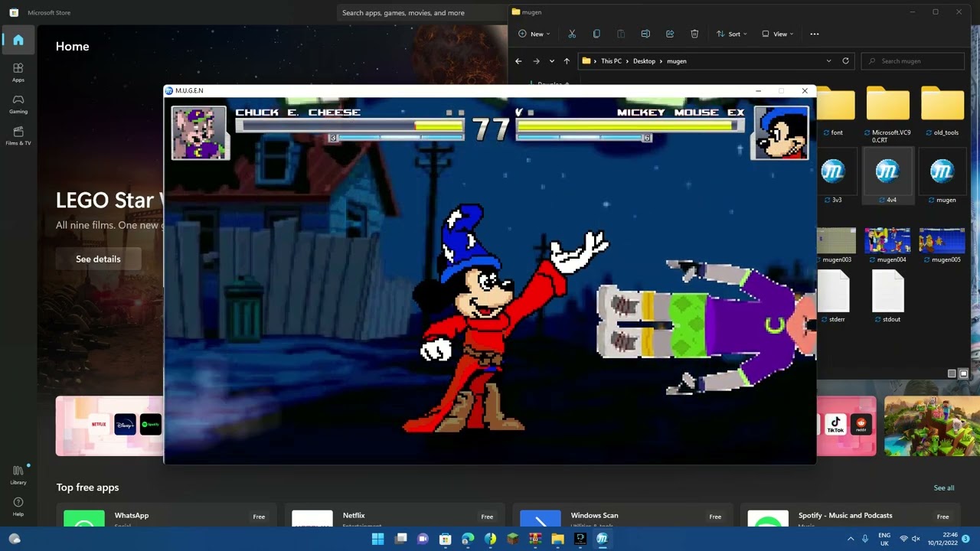Viewport: 980px width, 551px height.
Task: Switch Explorer to details view layout
Action: coord(952,373)
